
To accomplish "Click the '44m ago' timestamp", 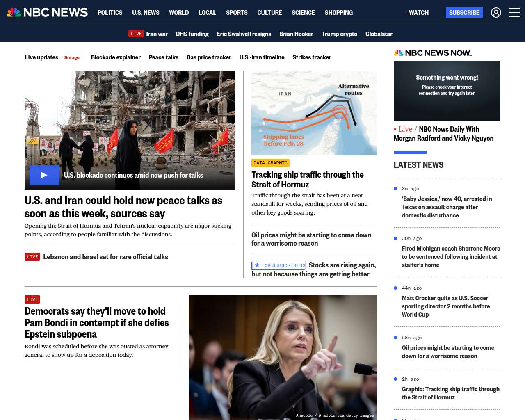I will tap(412, 288).
